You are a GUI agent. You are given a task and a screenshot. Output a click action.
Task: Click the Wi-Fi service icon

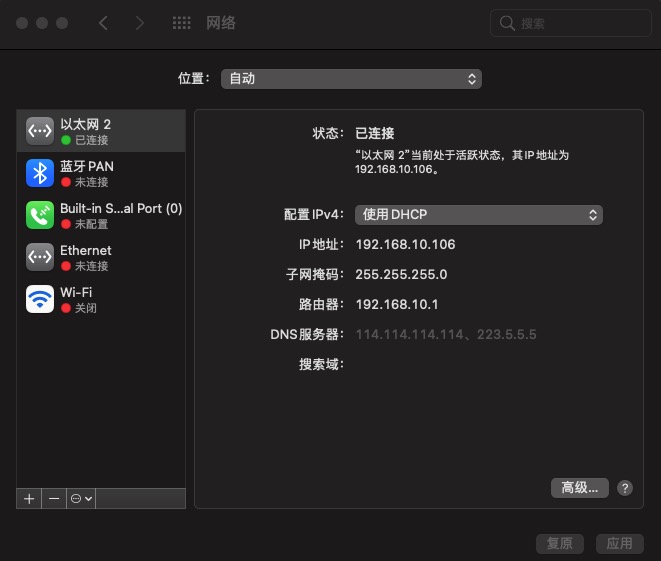pyautogui.click(x=40, y=299)
